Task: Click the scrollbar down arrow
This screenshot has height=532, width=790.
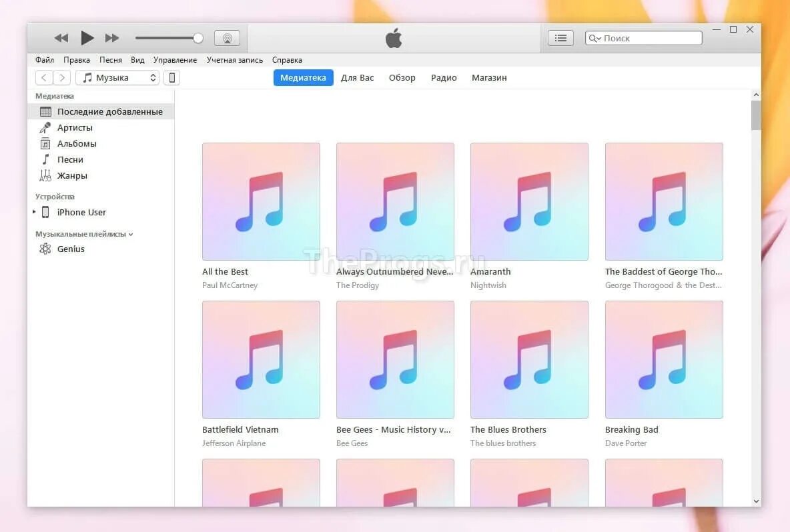Action: pyautogui.click(x=756, y=501)
